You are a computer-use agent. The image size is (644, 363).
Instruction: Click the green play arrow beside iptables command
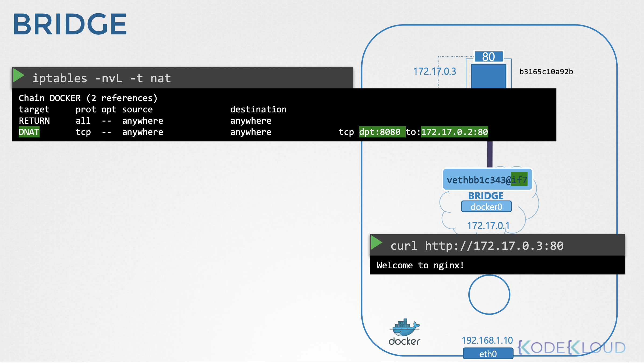pos(19,75)
